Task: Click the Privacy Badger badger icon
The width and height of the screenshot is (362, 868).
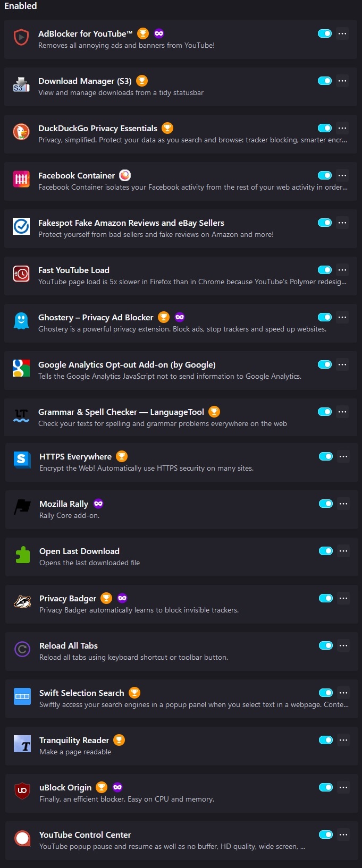Action: click(22, 602)
